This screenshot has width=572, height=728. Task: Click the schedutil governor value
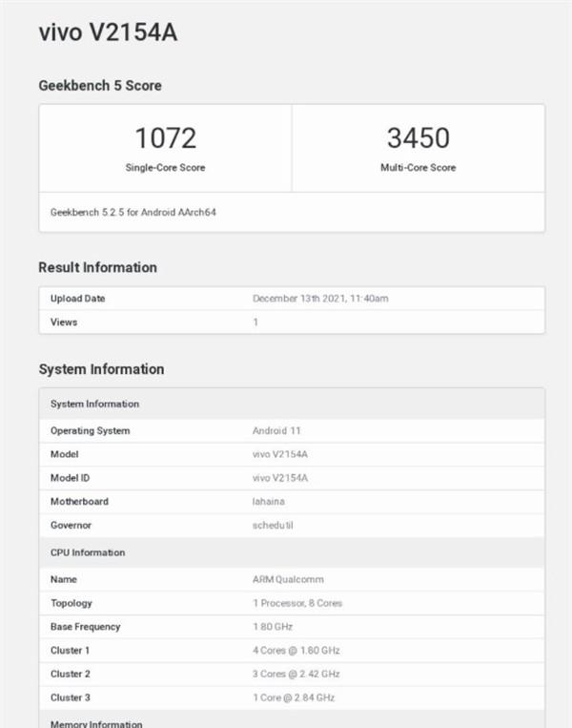pyautogui.click(x=273, y=525)
